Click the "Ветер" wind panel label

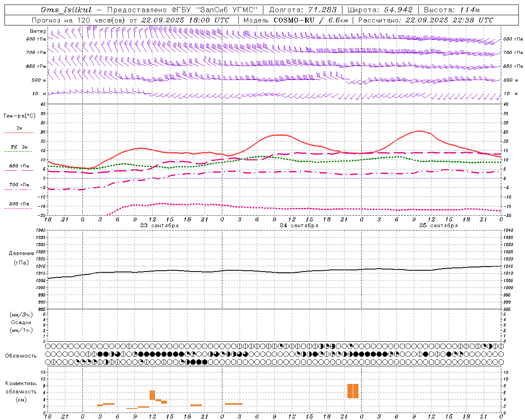point(38,31)
